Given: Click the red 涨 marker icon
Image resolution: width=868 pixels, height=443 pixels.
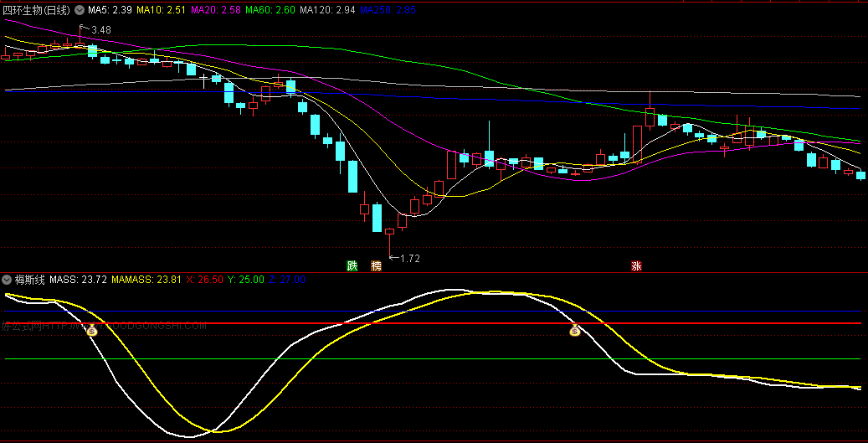Looking at the screenshot, I should point(637,266).
